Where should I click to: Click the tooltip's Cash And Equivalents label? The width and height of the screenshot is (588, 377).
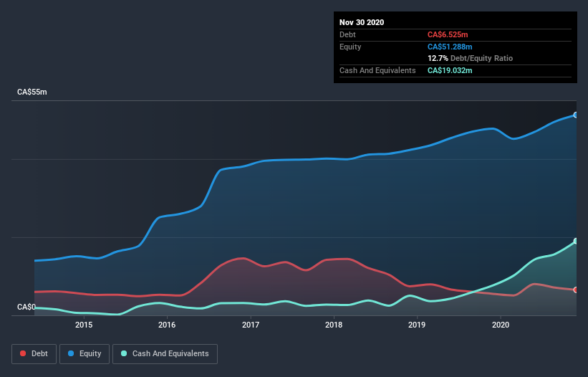[x=377, y=70]
